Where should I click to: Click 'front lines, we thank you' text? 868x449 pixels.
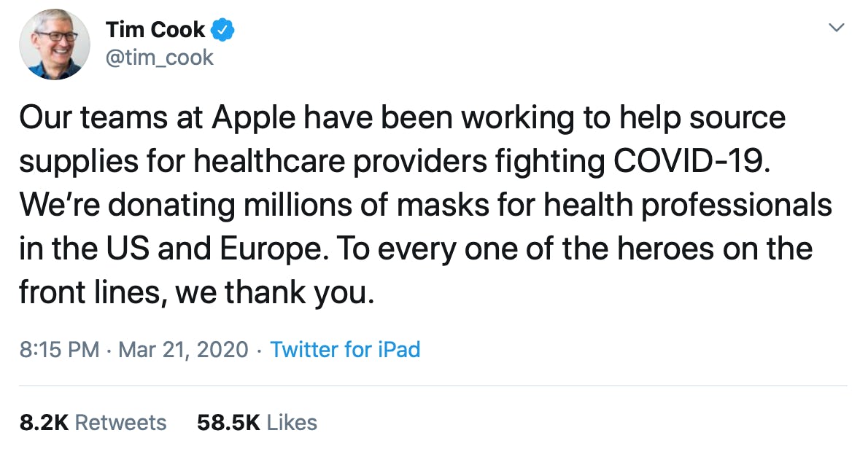(x=196, y=292)
